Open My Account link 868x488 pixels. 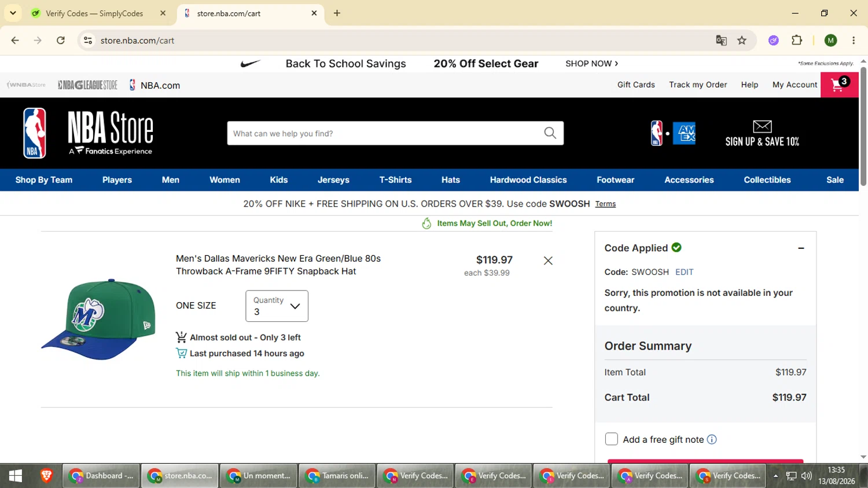[795, 85]
